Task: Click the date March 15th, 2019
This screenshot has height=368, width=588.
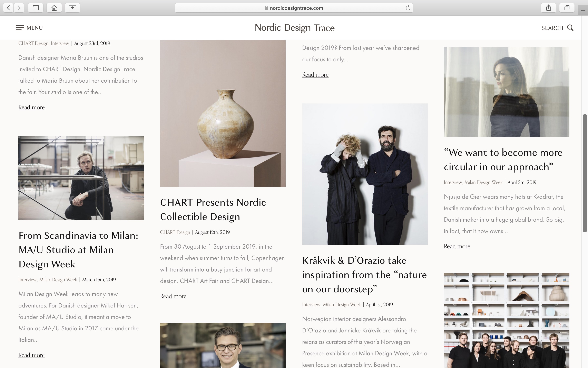Action: pos(99,280)
